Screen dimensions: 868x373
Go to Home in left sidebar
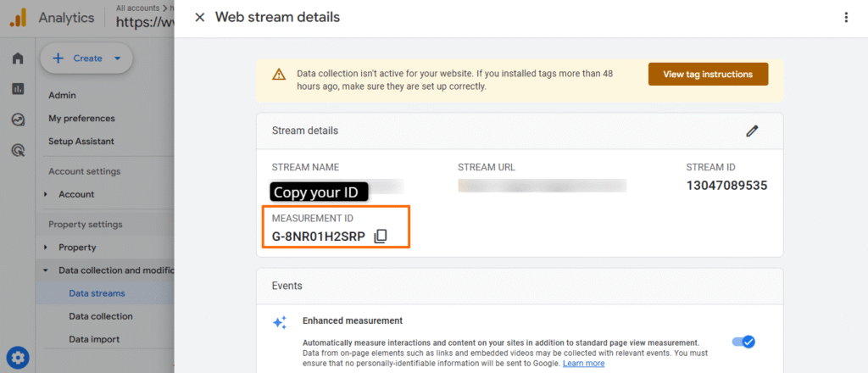18,58
